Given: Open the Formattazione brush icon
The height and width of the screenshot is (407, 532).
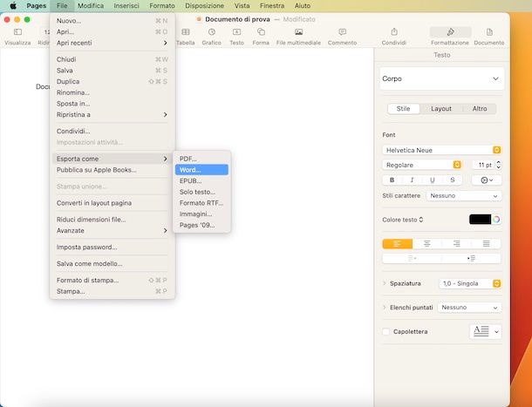Looking at the screenshot, I should (x=451, y=32).
